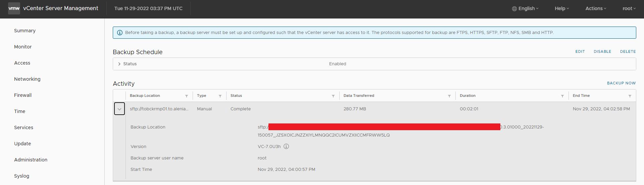
Task: Filter the Backup Location column
Action: pos(187,96)
